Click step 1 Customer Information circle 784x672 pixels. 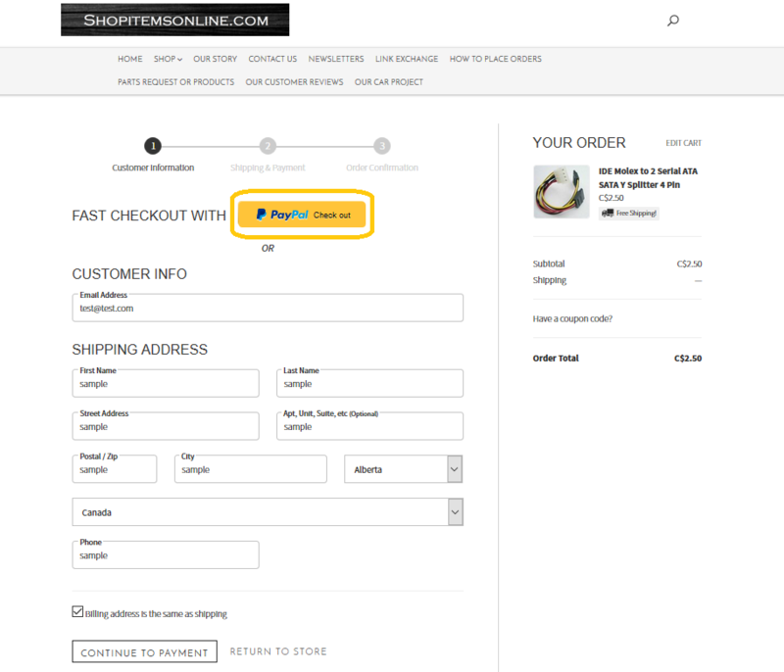pos(153,146)
